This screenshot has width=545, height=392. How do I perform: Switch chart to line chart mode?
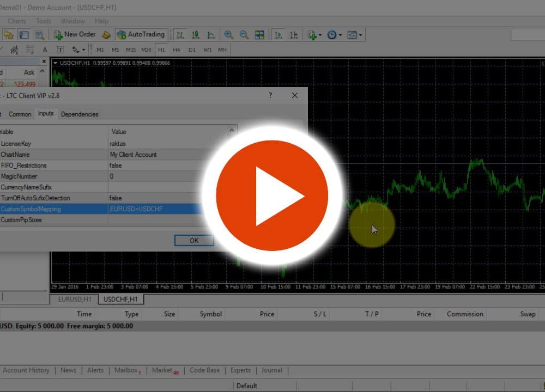(210, 35)
